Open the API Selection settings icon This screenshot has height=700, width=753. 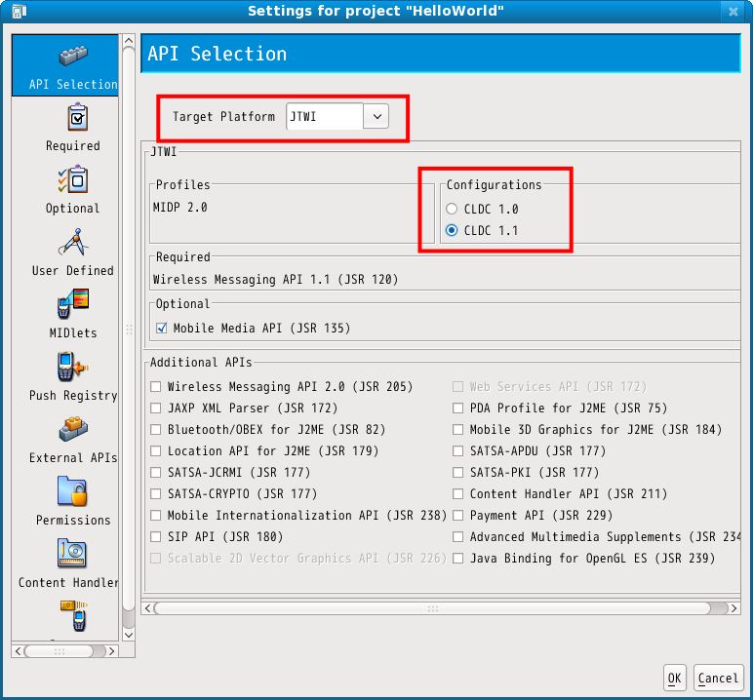[72, 58]
